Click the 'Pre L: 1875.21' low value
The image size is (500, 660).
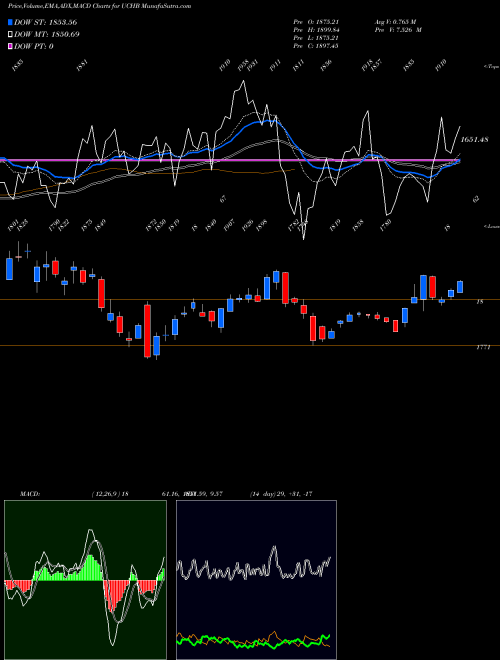[316, 37]
